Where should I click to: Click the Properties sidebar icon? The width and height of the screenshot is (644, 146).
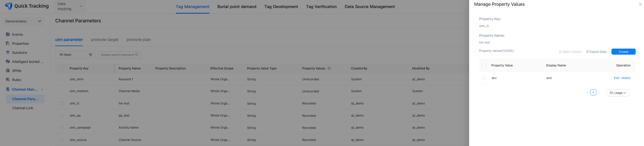(x=8, y=44)
